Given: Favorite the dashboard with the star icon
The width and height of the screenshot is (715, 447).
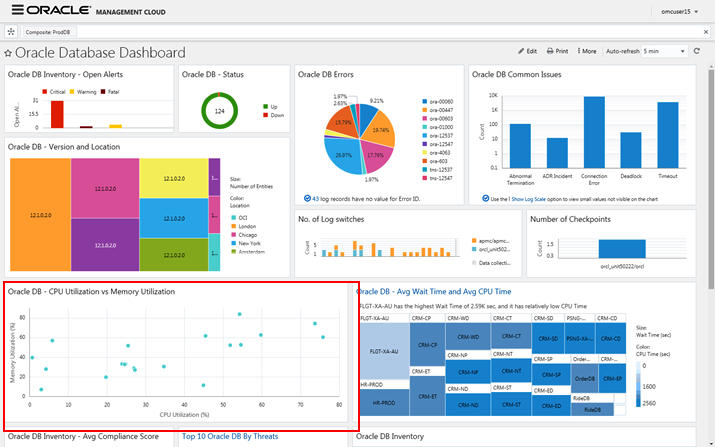Looking at the screenshot, I should coord(8,53).
